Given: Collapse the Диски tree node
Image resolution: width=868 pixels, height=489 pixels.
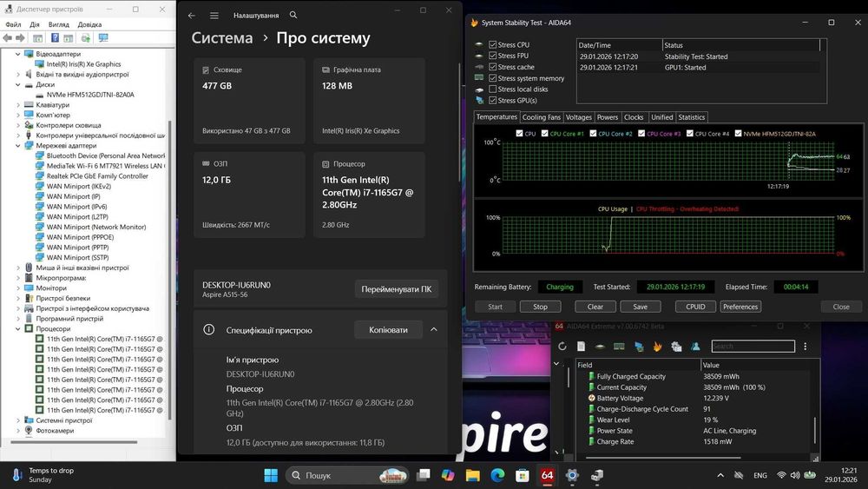Looking at the screenshot, I should click(17, 85).
